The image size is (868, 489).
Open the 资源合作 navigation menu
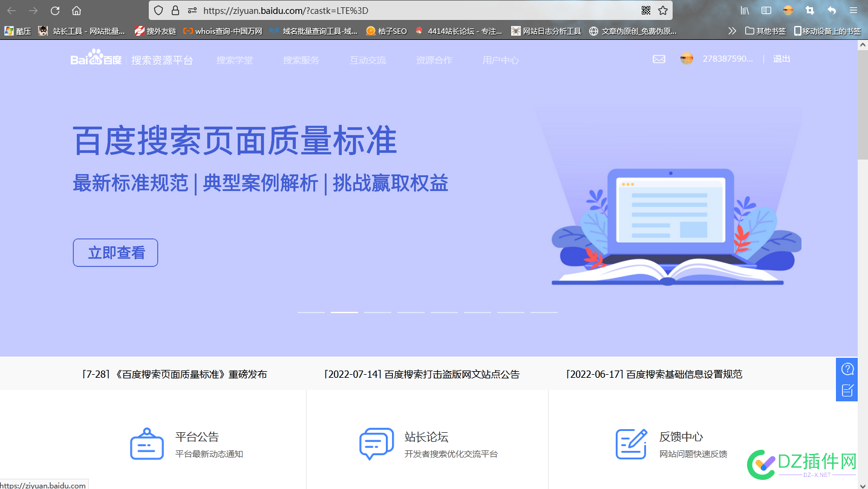point(434,60)
